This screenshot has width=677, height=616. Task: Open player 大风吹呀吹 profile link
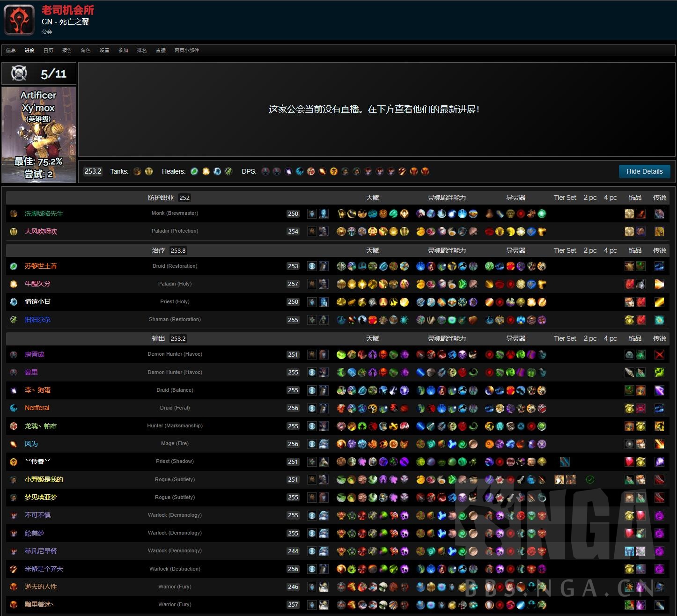click(41, 231)
